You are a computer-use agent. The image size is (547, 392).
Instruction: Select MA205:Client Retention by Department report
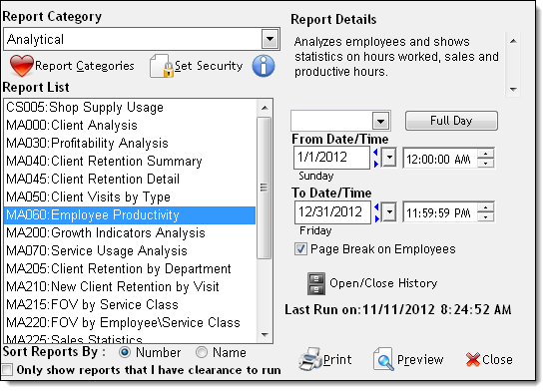pos(130,269)
